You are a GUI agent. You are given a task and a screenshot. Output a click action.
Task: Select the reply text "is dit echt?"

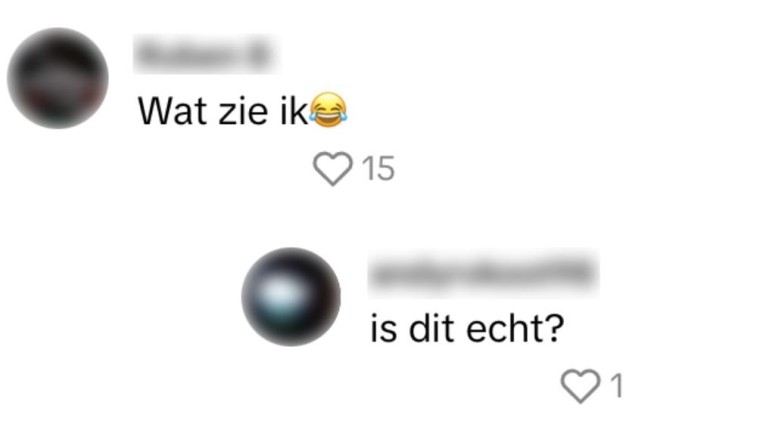pos(467,329)
